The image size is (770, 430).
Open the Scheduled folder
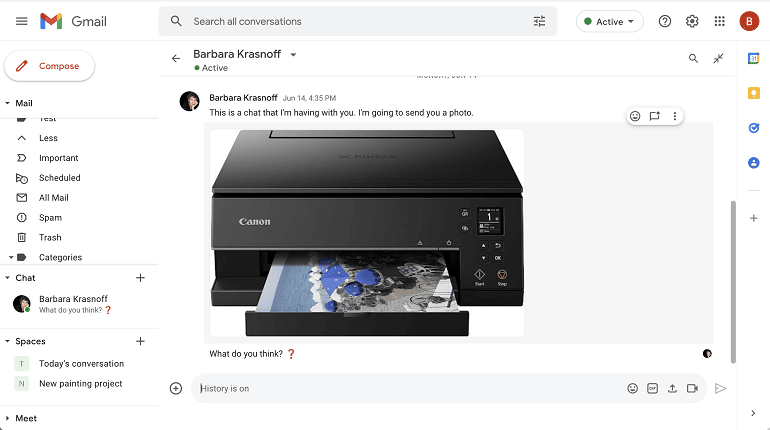click(59, 178)
